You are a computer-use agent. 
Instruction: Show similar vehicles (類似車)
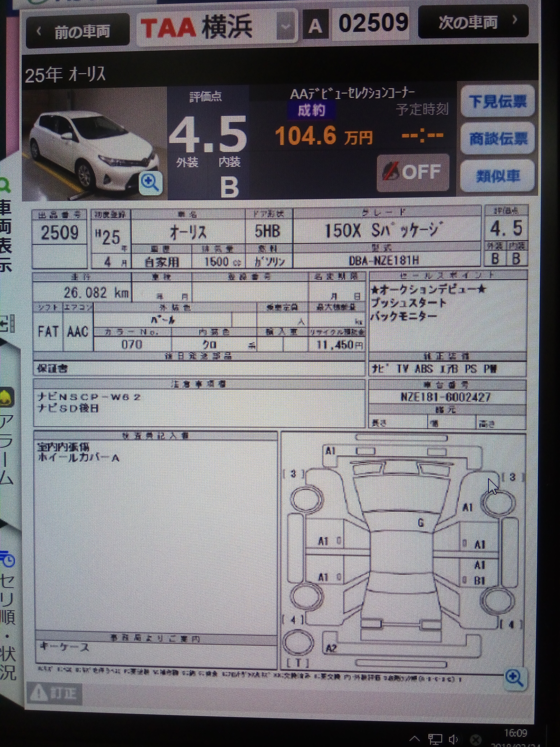(x=498, y=176)
